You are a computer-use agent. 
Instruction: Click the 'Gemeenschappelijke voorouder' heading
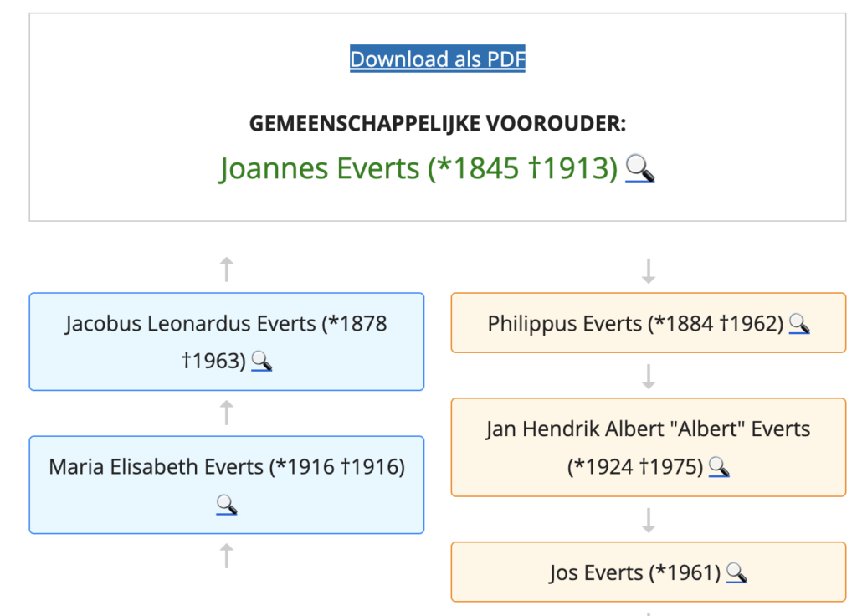pyautogui.click(x=437, y=124)
